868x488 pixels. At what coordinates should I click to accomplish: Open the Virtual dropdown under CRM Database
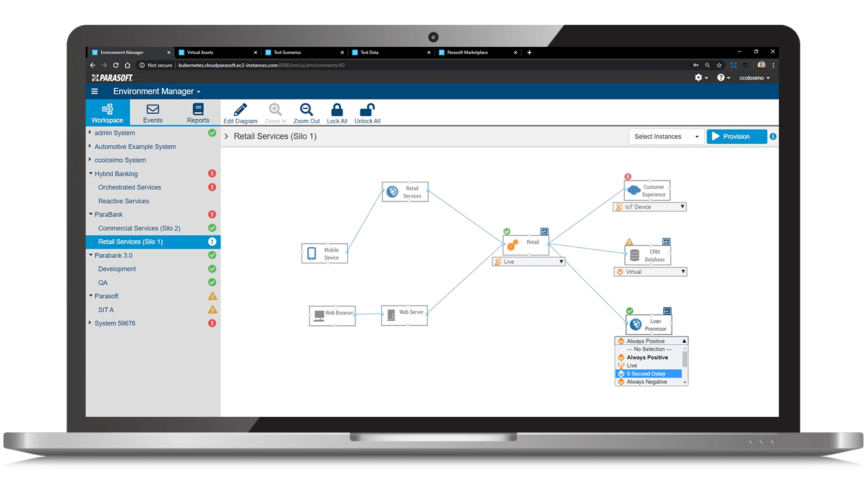pos(650,271)
